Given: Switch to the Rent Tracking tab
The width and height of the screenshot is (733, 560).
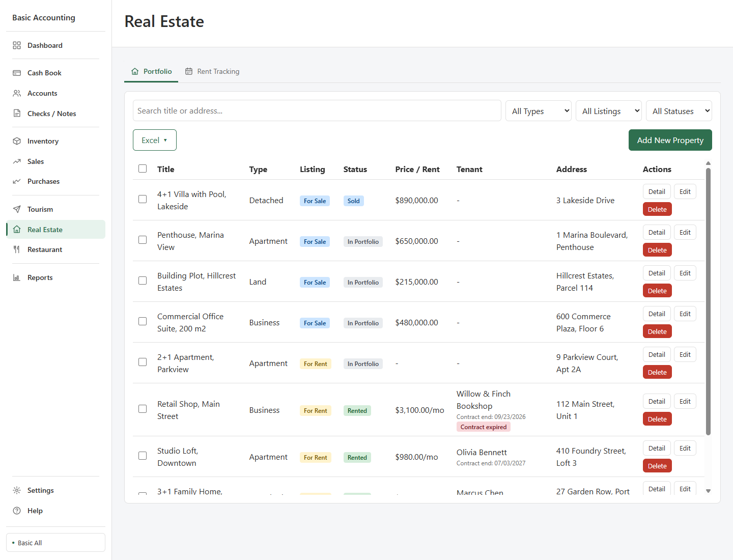Looking at the screenshot, I should tap(212, 71).
